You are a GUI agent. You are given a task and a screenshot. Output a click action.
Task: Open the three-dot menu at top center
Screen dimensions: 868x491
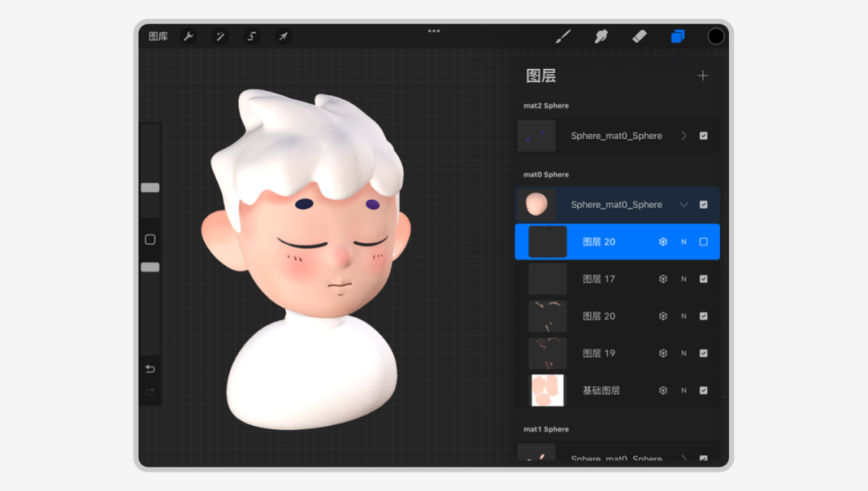pos(434,31)
